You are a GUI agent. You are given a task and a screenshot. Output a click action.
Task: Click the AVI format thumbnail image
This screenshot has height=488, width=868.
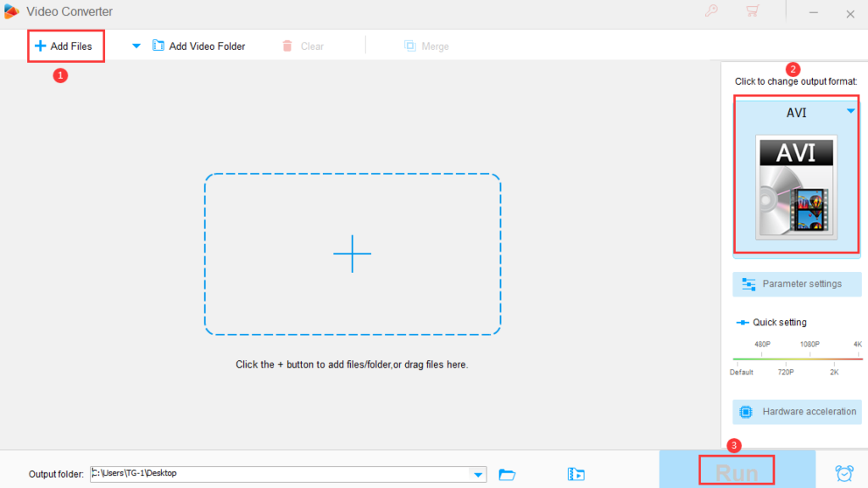[796, 187]
